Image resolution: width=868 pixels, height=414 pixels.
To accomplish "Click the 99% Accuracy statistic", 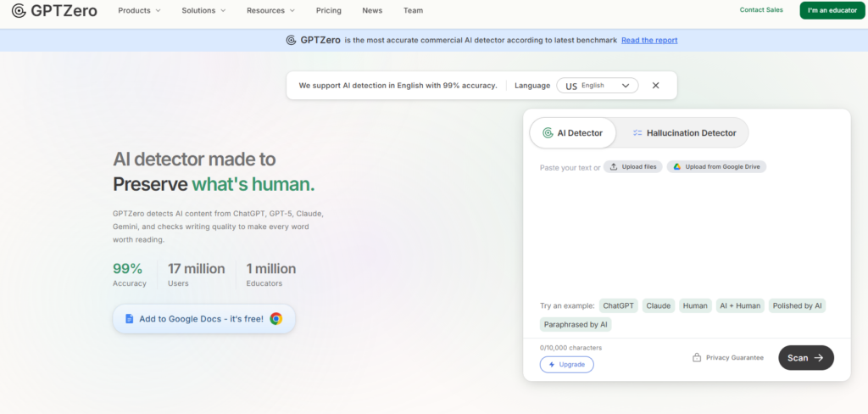I will tap(130, 275).
